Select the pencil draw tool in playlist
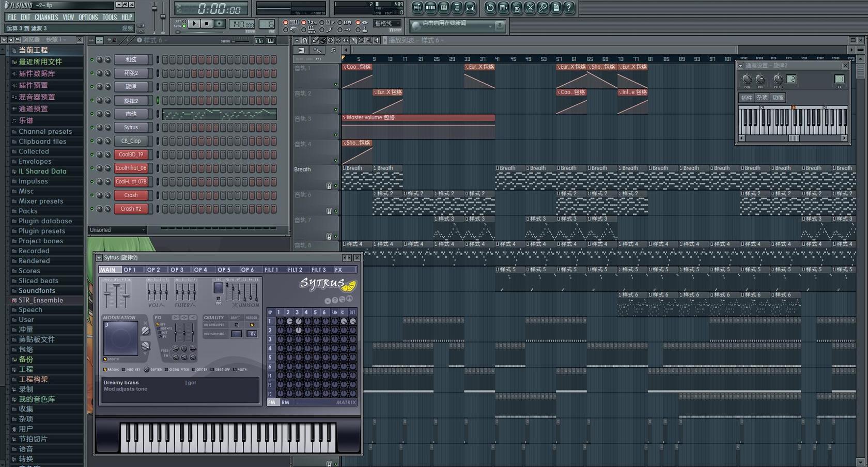The height and width of the screenshot is (467, 868). [x=315, y=40]
